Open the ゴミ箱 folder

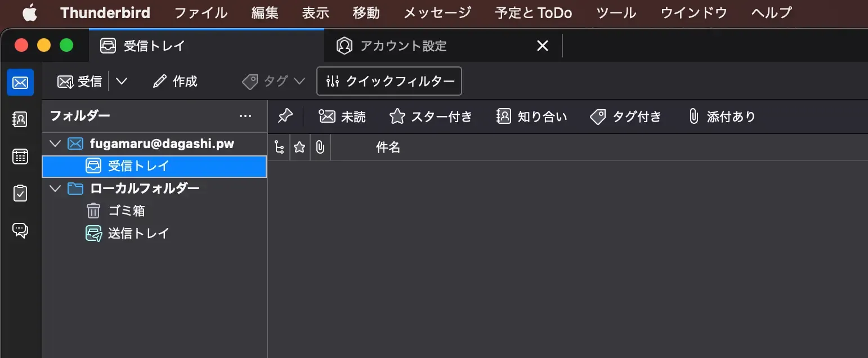coord(154,211)
